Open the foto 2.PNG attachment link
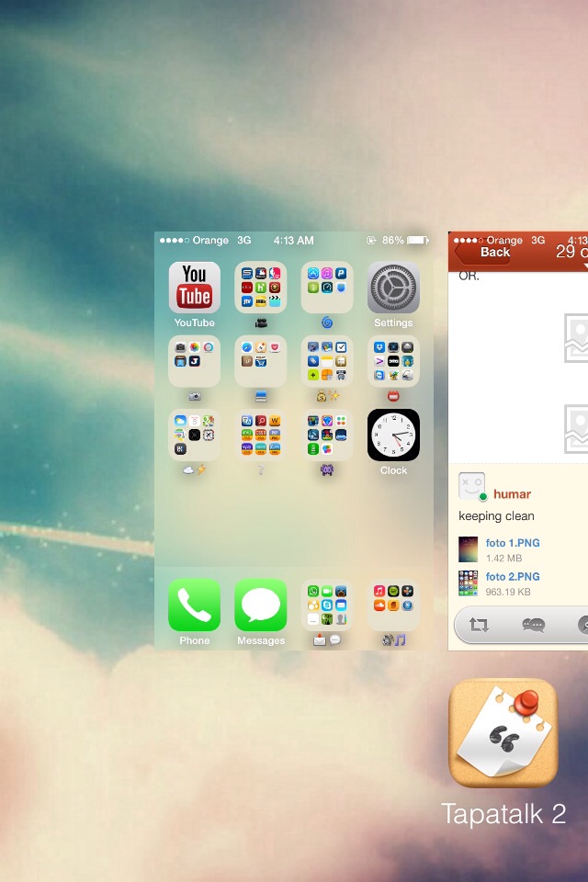The image size is (588, 882). pos(513,577)
